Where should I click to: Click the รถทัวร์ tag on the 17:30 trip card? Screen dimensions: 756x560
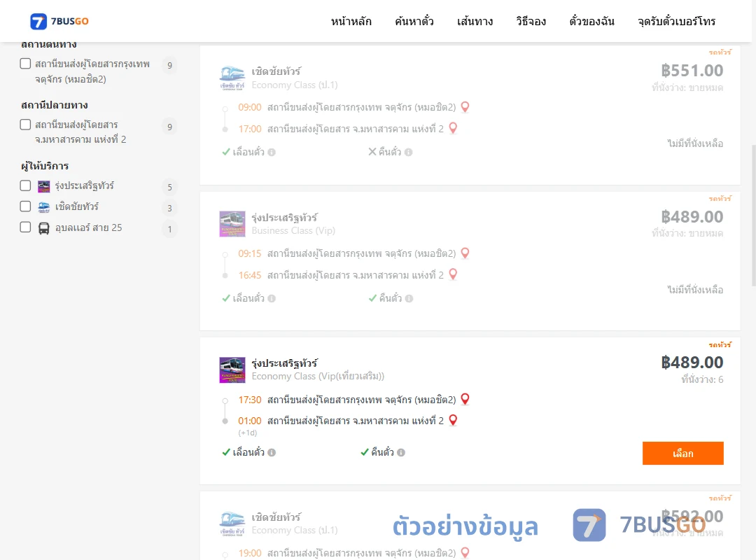click(x=720, y=344)
